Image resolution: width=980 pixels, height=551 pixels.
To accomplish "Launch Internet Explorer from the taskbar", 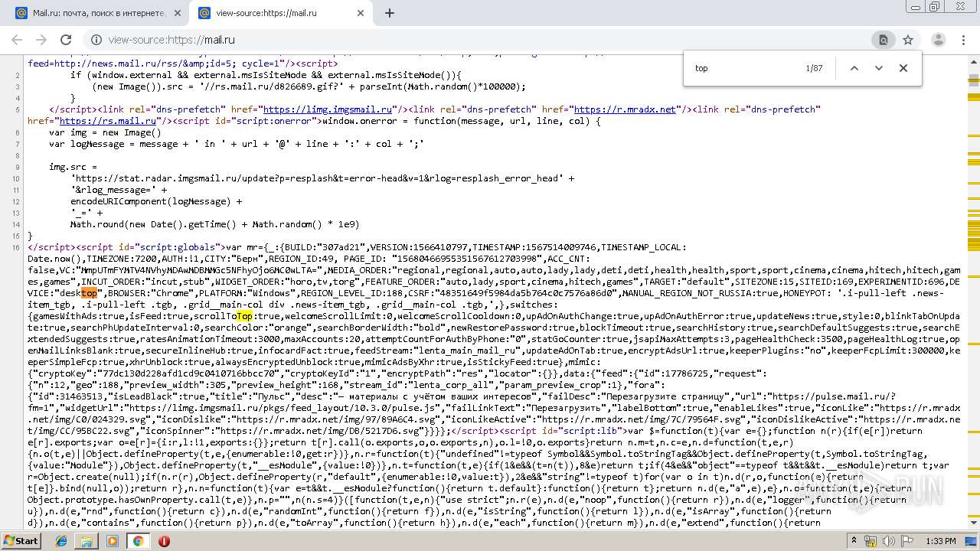I will click(62, 540).
